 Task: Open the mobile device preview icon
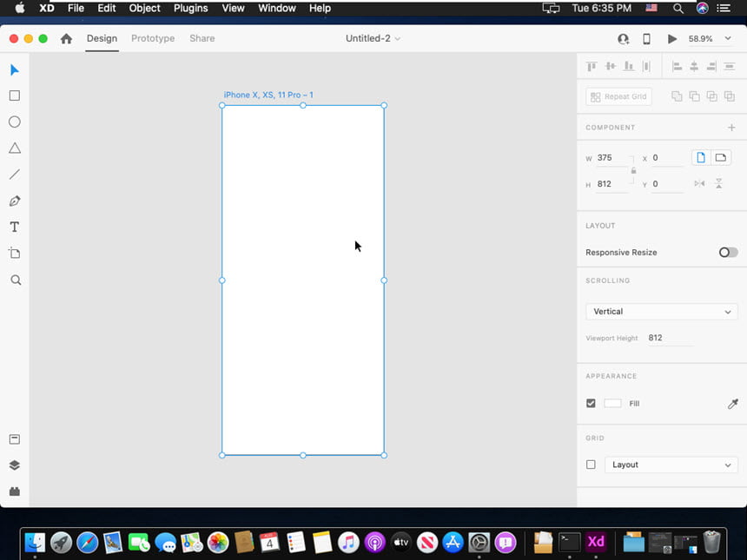tap(646, 38)
